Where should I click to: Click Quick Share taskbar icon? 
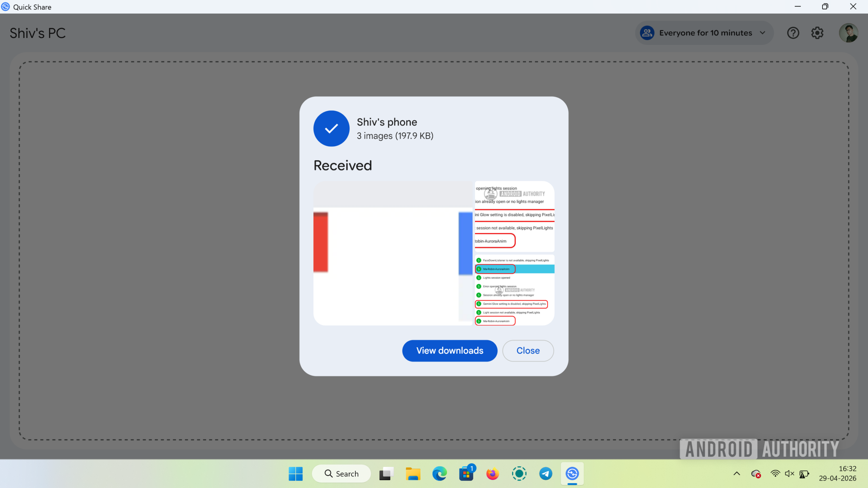(572, 473)
